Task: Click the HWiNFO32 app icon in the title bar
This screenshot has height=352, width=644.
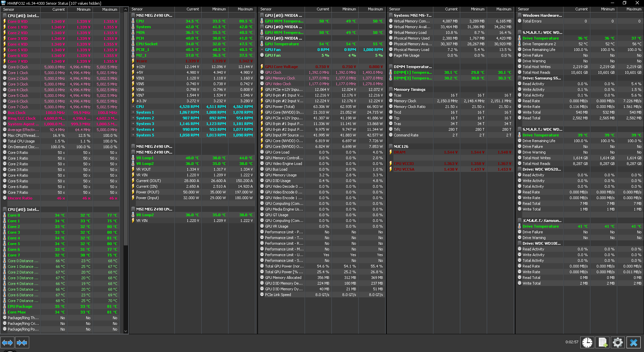Action: pos(3,3)
